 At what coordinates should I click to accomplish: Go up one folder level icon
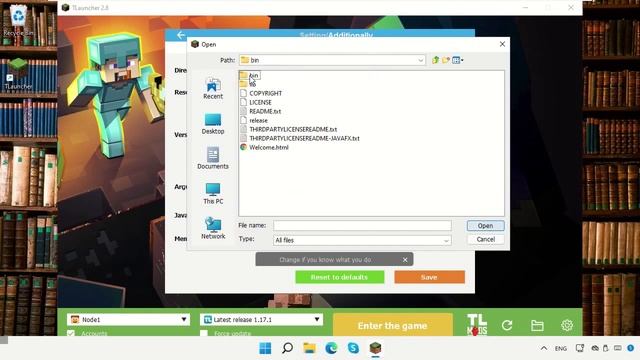pos(436,60)
